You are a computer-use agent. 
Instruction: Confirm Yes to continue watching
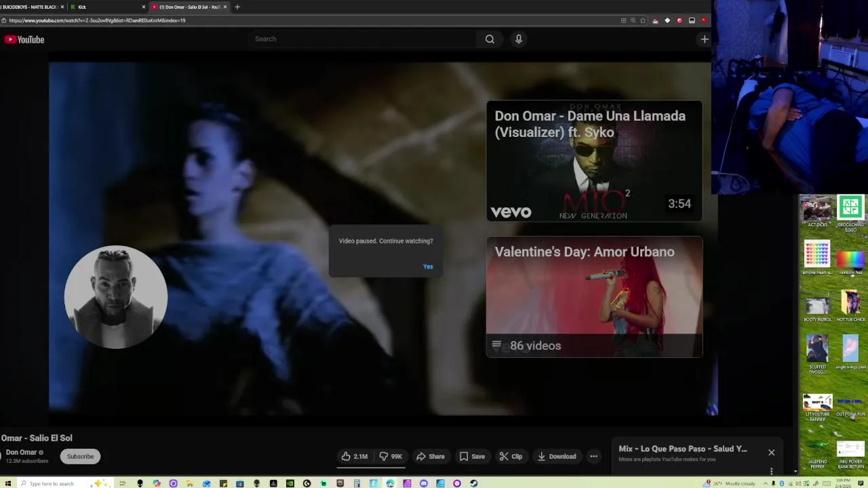[x=428, y=266]
